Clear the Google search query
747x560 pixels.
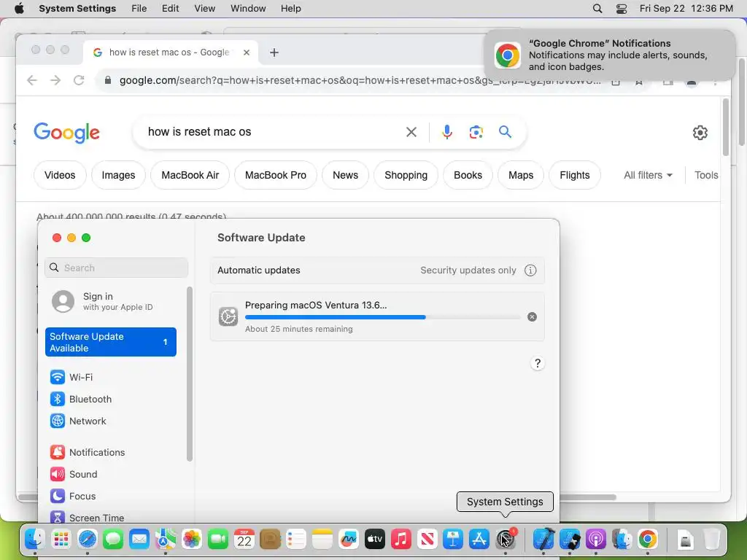(411, 132)
